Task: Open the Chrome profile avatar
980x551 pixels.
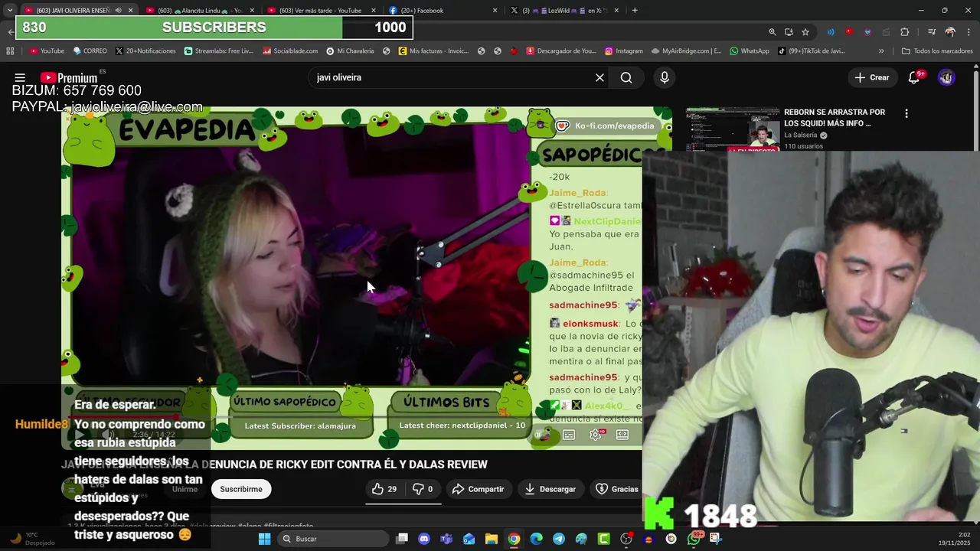Action: 950,32
